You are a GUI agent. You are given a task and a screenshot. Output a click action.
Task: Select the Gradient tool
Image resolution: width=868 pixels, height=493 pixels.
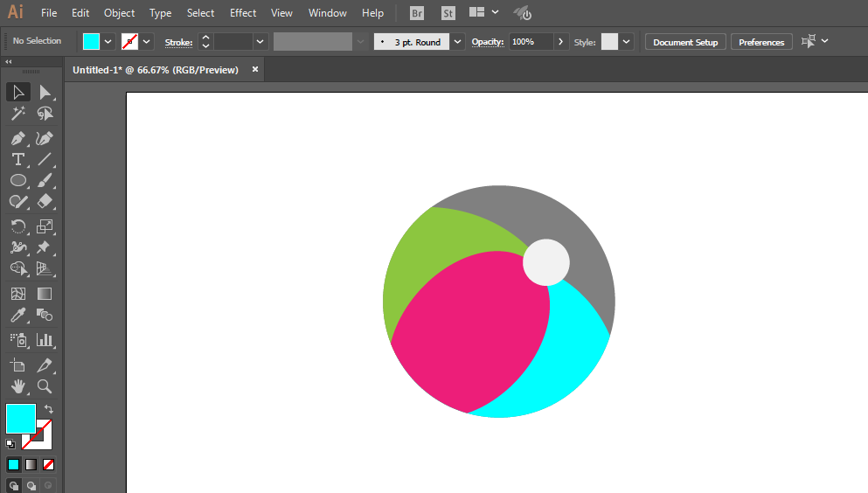click(x=45, y=294)
